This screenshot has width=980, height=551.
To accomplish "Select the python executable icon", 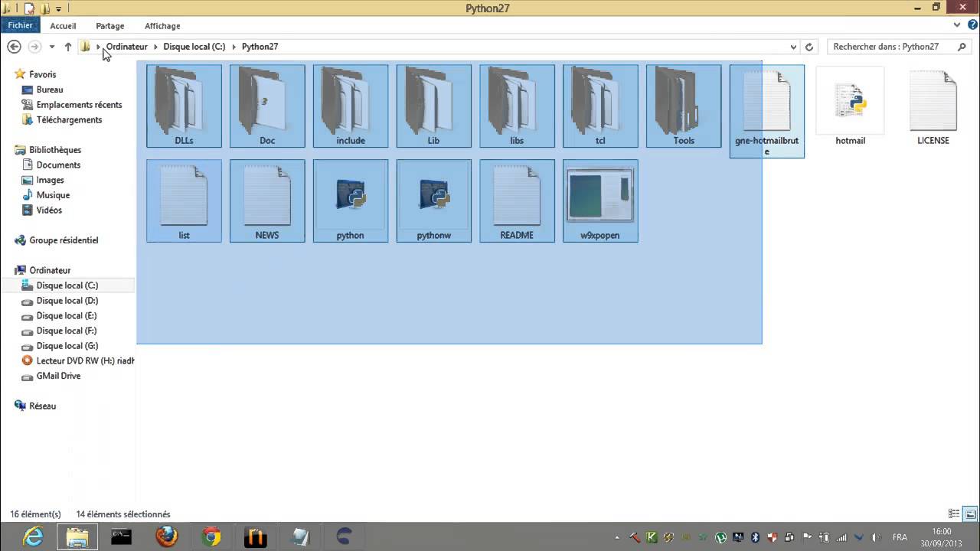I will [x=351, y=201].
